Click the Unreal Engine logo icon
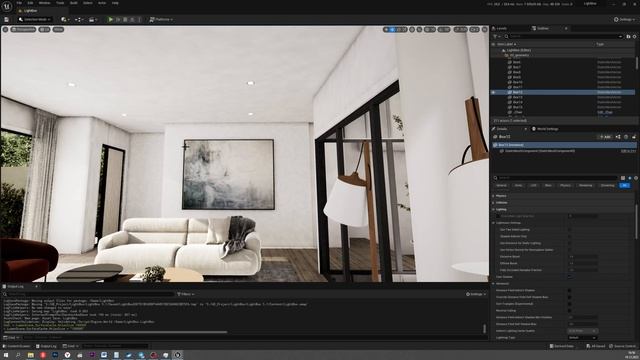 tap(7, 7)
